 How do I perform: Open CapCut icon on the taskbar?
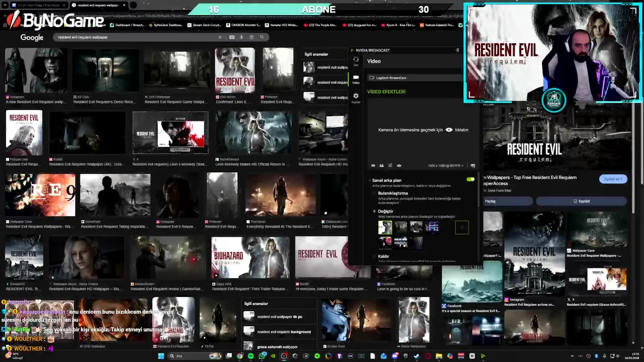point(472,356)
